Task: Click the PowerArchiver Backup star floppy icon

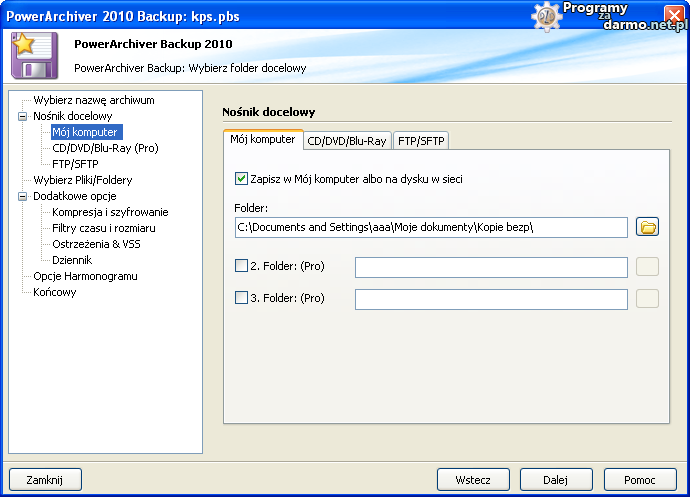Action: pyautogui.click(x=35, y=56)
